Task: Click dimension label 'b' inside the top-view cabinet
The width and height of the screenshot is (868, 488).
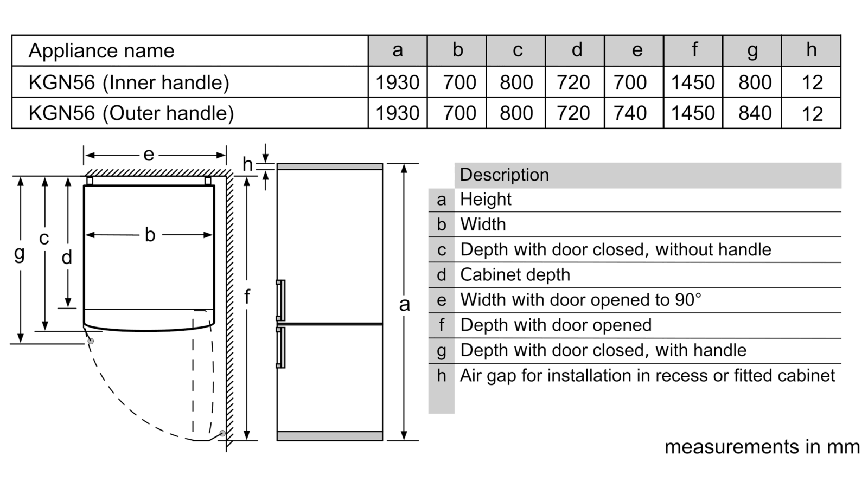Action: pyautogui.click(x=150, y=235)
